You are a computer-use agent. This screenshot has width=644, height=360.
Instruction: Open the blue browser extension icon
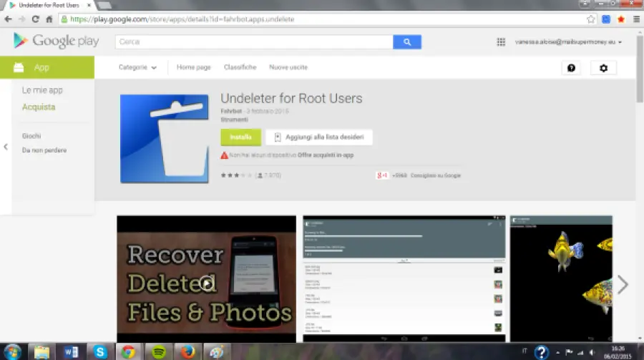tap(606, 19)
